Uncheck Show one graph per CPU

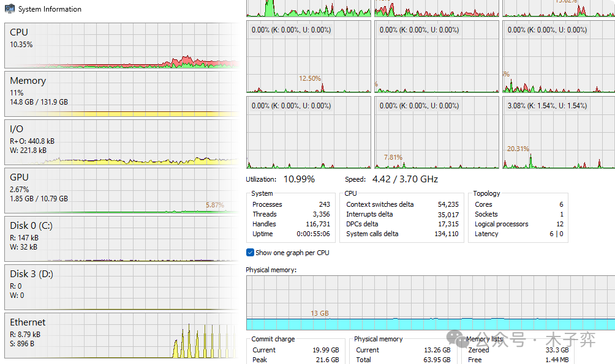(x=250, y=253)
